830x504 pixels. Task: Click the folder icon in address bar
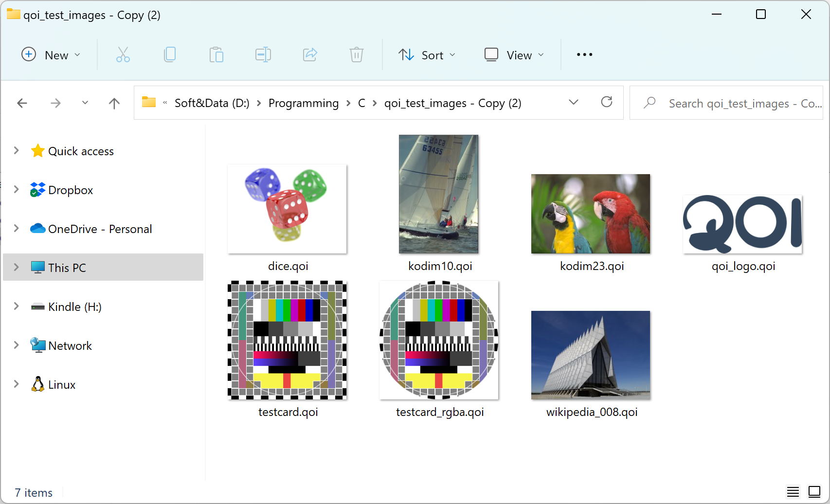click(149, 102)
